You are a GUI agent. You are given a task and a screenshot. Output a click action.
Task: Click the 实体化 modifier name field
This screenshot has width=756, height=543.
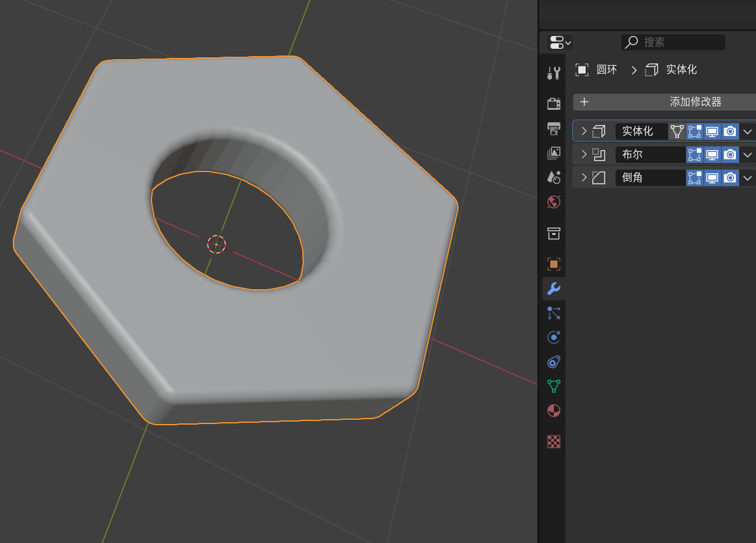(642, 131)
